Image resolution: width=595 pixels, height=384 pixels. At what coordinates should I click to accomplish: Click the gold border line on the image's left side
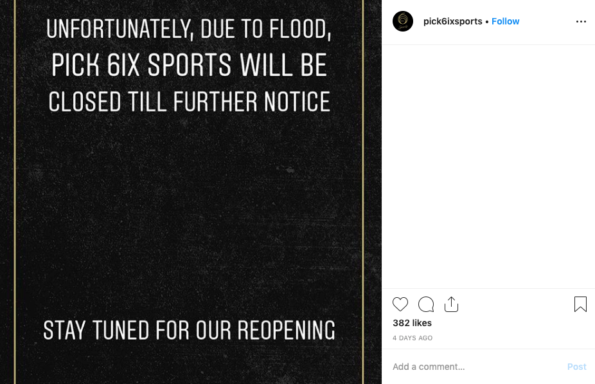tap(15, 192)
